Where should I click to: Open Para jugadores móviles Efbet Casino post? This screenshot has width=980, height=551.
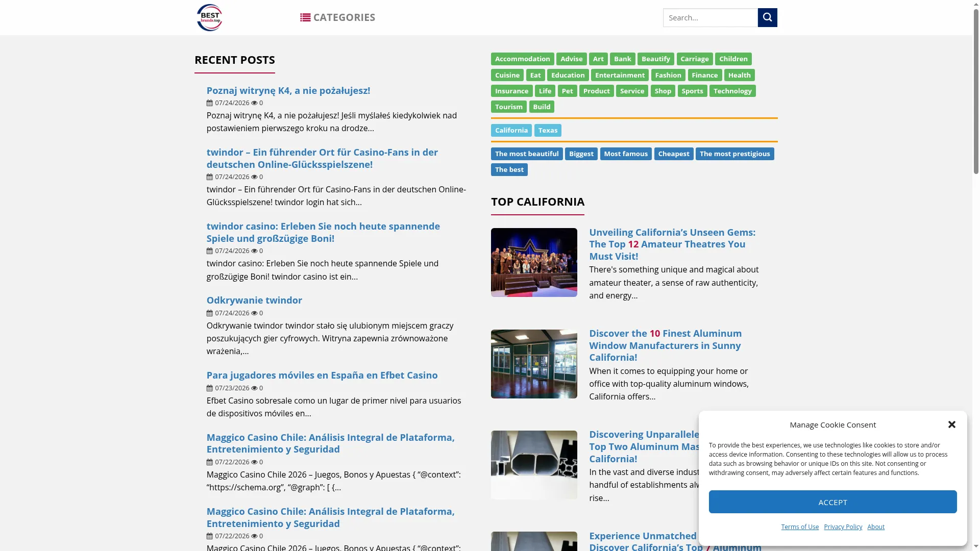click(x=322, y=375)
